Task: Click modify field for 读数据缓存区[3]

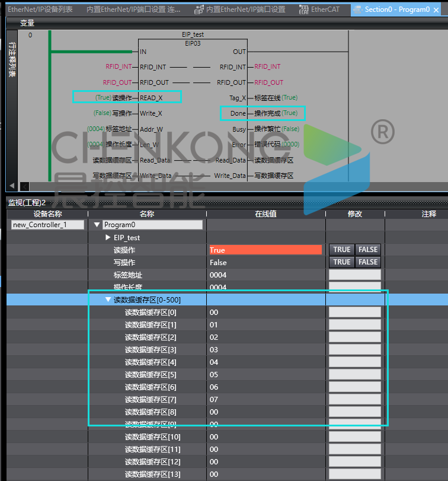Action: [354, 350]
